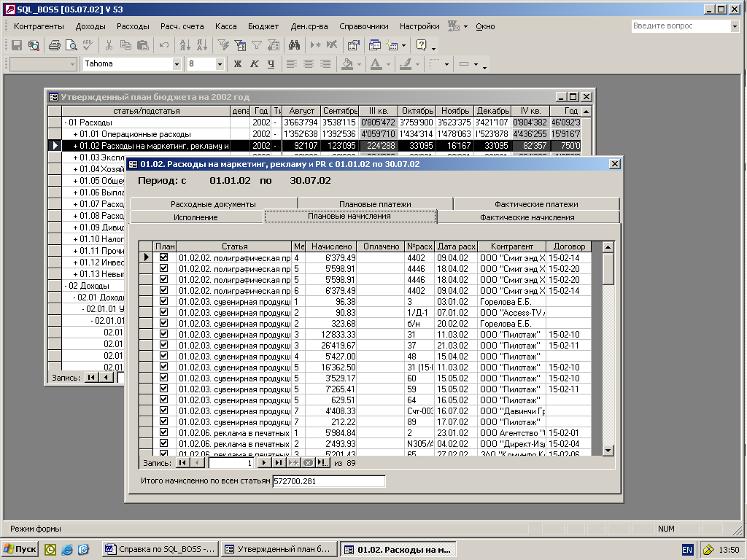This screenshot has width=747, height=560.
Task: Click the cut scissors icon
Action: tap(109, 45)
